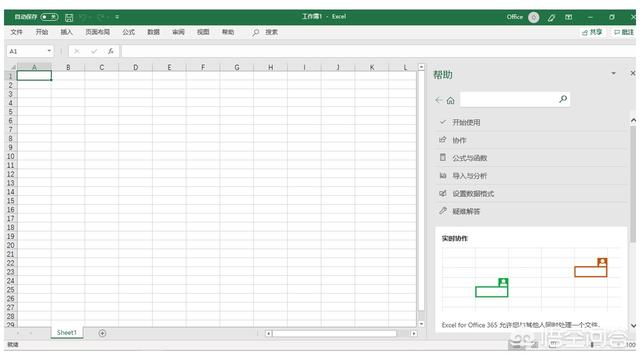Click the Name Box showing A1

pyautogui.click(x=26, y=51)
